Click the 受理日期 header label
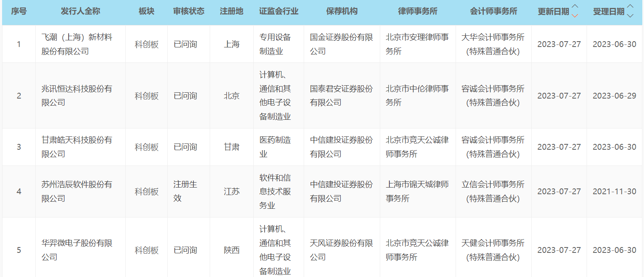 point(609,12)
